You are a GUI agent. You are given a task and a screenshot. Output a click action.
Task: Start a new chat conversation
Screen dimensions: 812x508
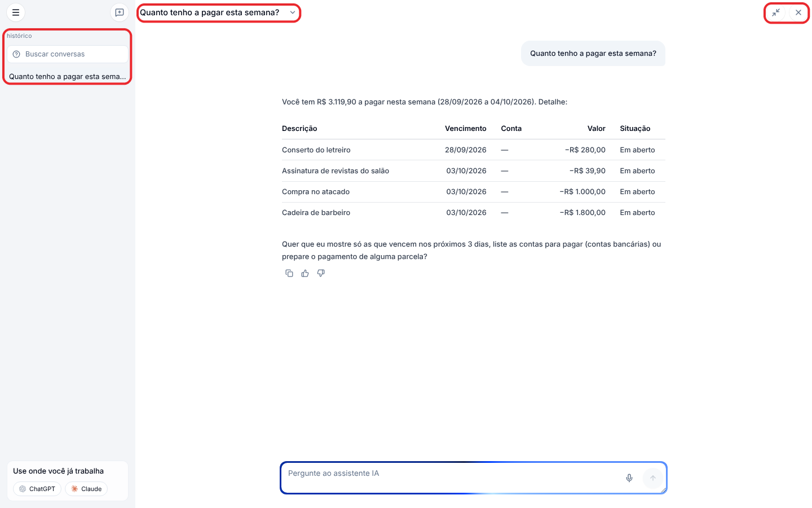(120, 12)
